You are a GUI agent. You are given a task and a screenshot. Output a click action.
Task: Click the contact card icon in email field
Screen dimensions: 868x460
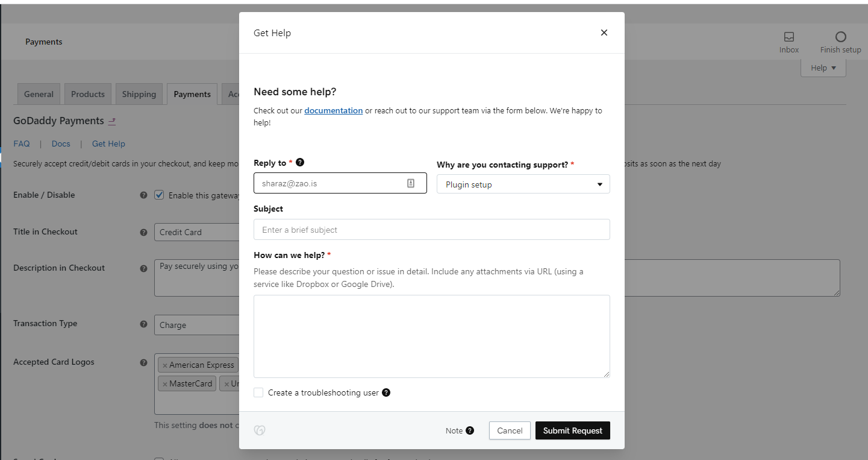[411, 183]
